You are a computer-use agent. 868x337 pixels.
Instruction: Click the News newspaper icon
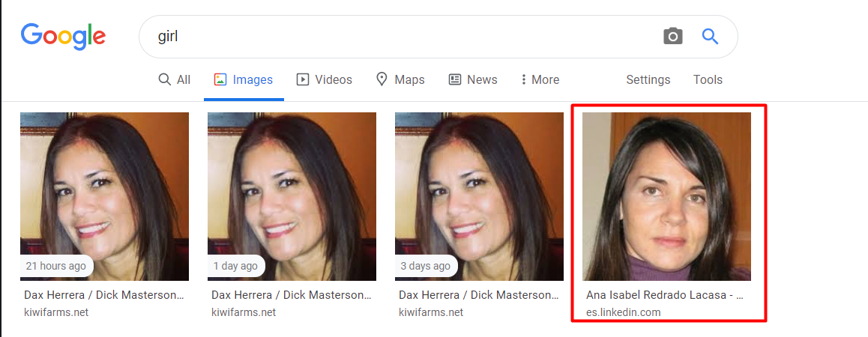[x=455, y=79]
